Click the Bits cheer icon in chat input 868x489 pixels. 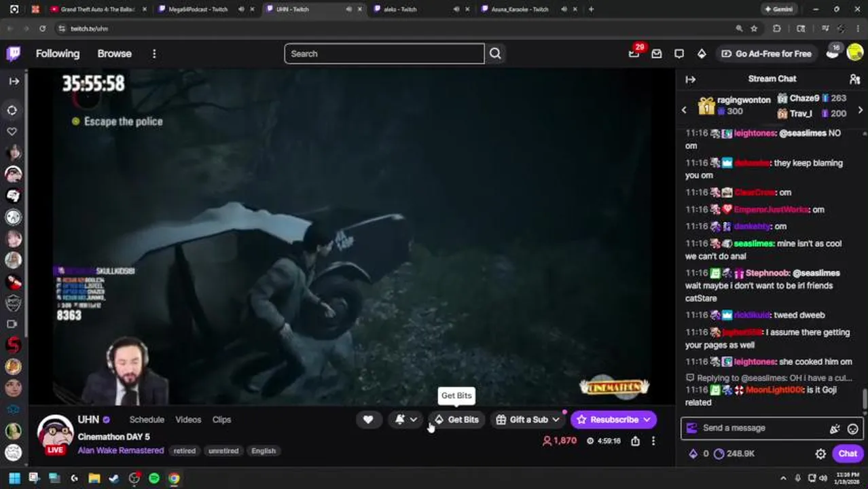(835, 429)
